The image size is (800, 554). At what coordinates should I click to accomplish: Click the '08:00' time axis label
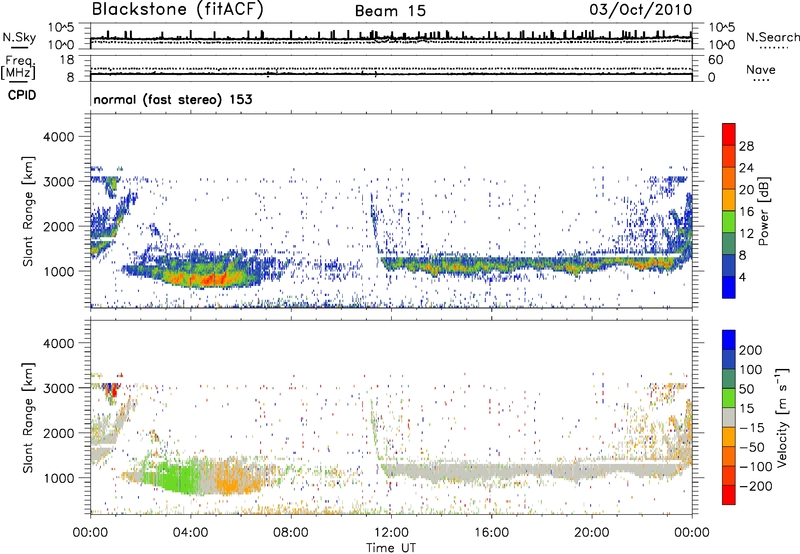[291, 533]
